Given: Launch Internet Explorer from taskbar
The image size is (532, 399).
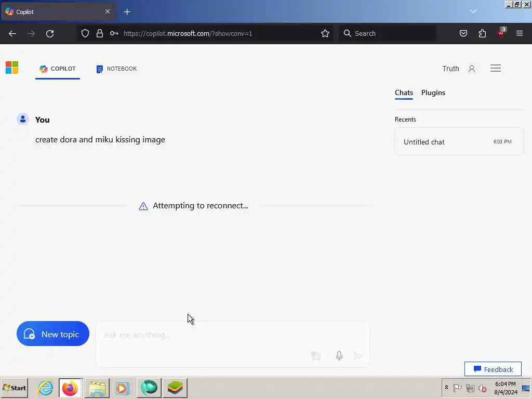Looking at the screenshot, I should tap(46, 388).
